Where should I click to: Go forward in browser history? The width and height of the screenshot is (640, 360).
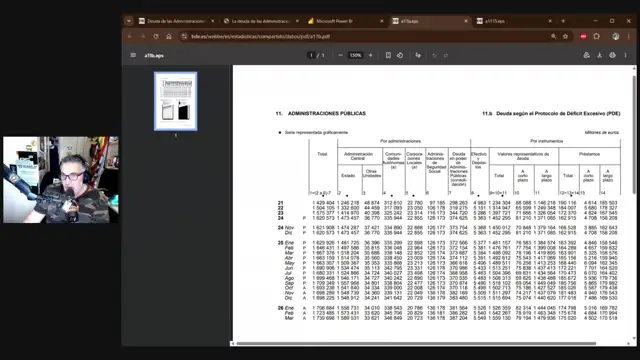coord(143,36)
